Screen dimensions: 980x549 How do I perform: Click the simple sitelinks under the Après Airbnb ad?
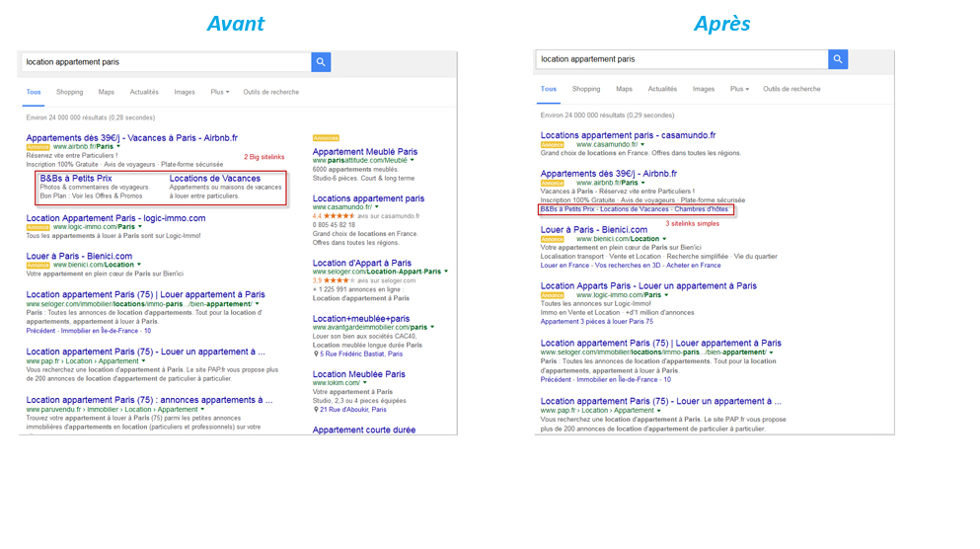635,209
